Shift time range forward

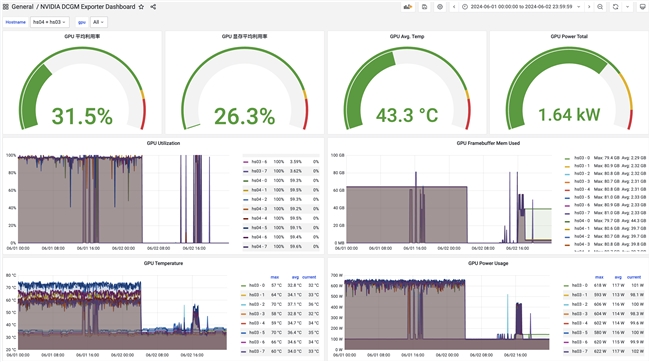pyautogui.click(x=589, y=7)
